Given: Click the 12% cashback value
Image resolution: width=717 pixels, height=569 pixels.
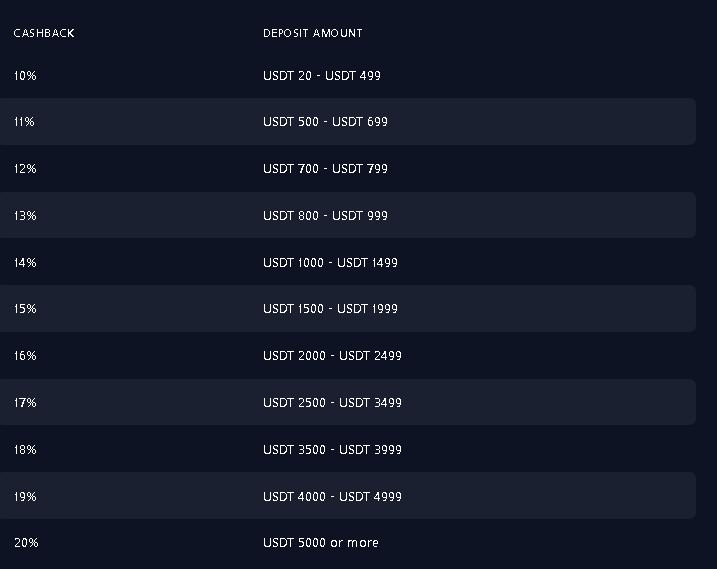Looking at the screenshot, I should (x=25, y=169).
